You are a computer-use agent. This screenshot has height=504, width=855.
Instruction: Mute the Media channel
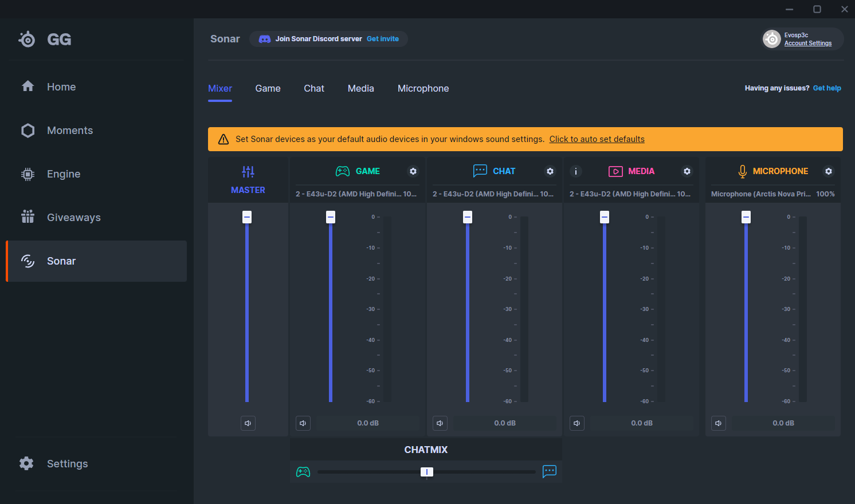pos(577,423)
